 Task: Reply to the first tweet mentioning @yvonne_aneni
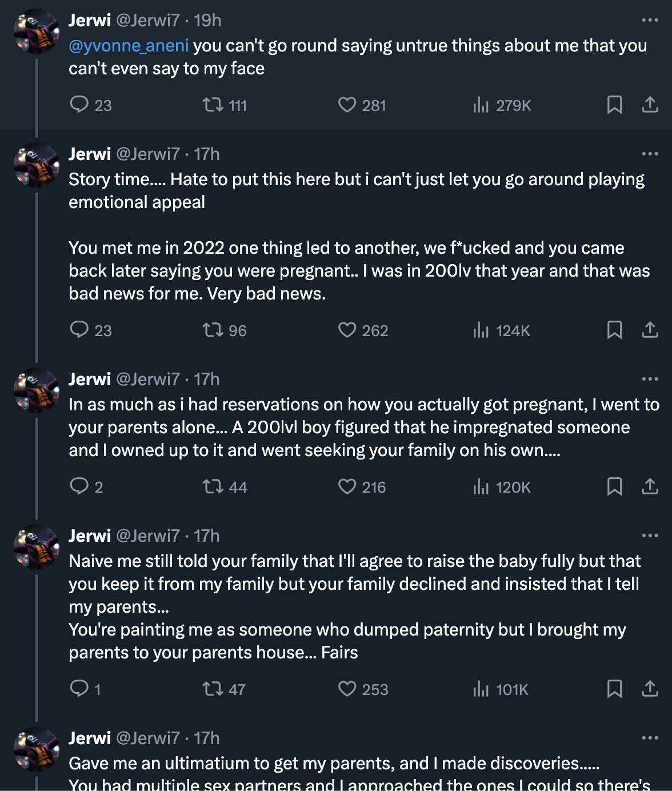pos(79,105)
